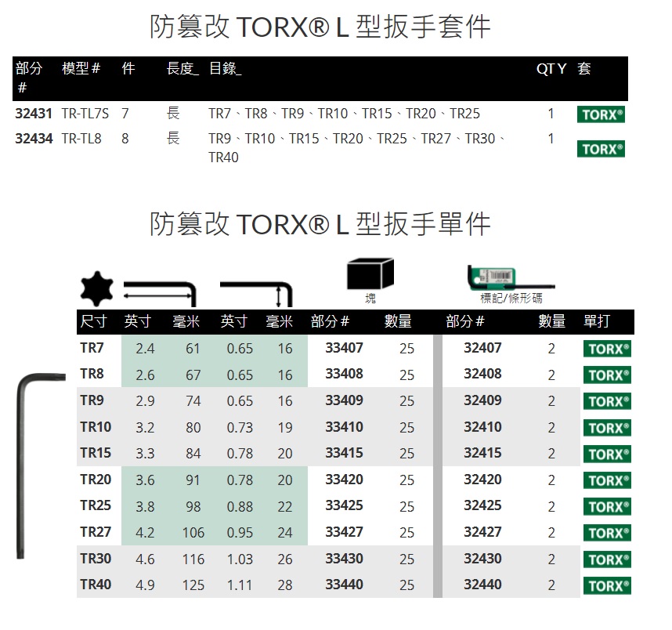The height and width of the screenshot is (630, 672).
Task: Click the TORX badge in the TR20 row
Action: [607, 480]
